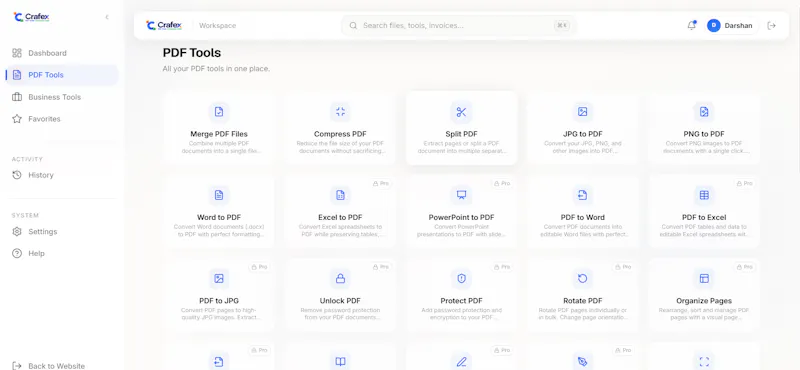Click the 'Merge PDF Files' card title
The image size is (800, 370).
(219, 134)
